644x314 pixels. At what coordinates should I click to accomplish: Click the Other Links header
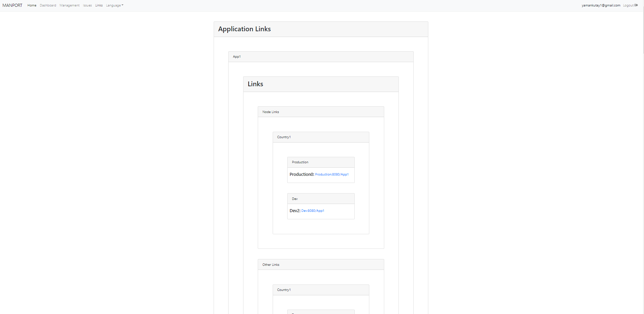pos(321,265)
